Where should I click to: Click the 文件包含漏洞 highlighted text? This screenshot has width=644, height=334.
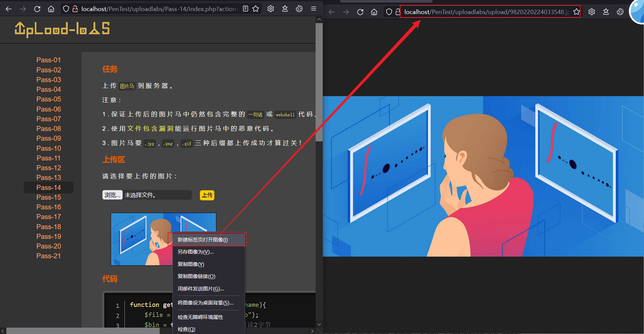(x=150, y=129)
